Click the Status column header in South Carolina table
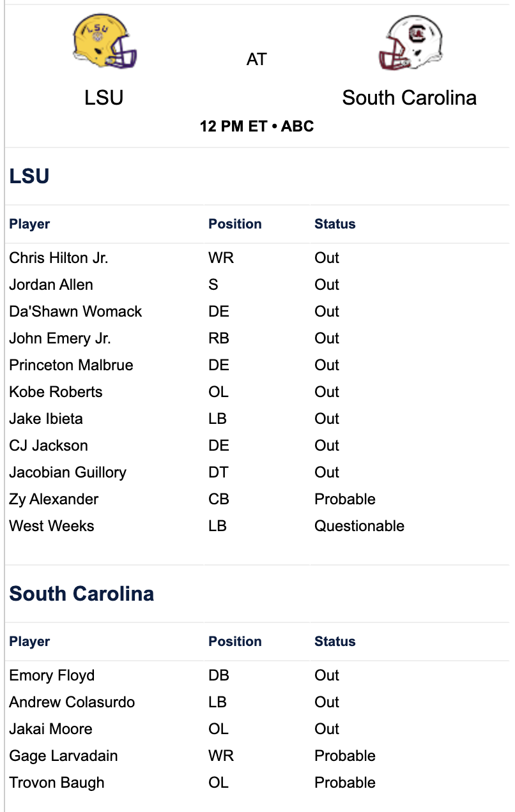This screenshot has height=812, width=515. tap(335, 642)
